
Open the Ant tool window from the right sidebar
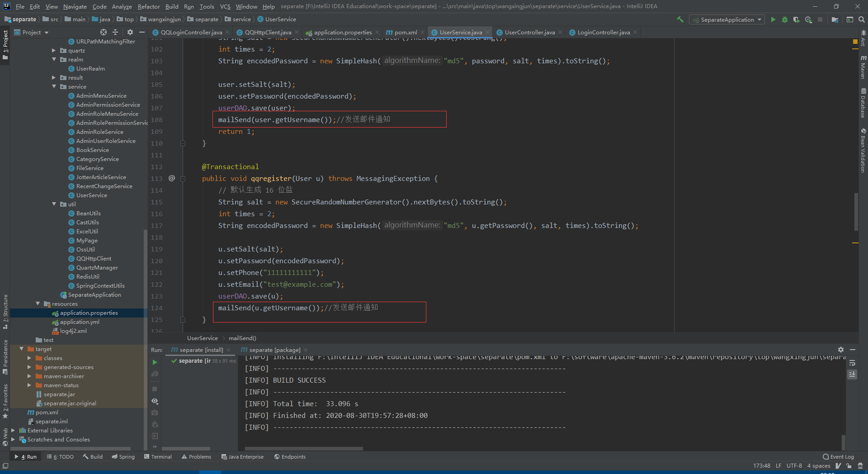pos(863,38)
